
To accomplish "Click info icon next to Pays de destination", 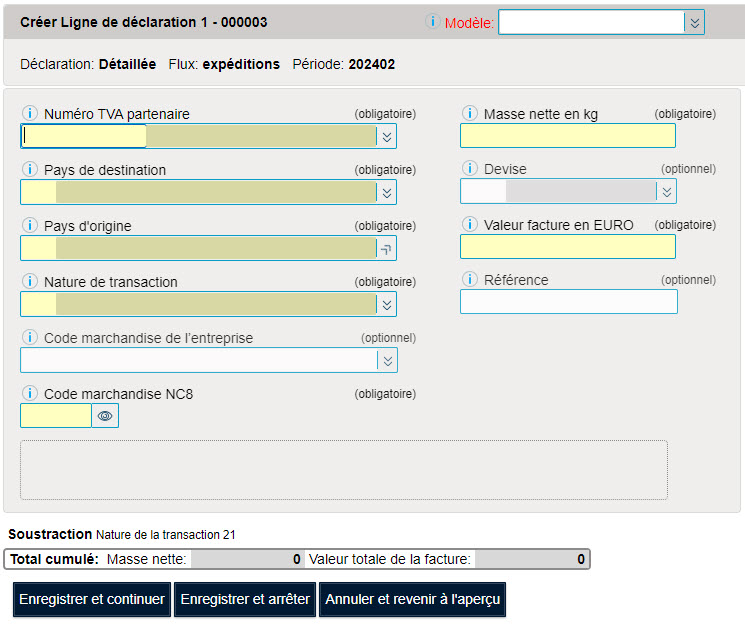I will coord(29,169).
